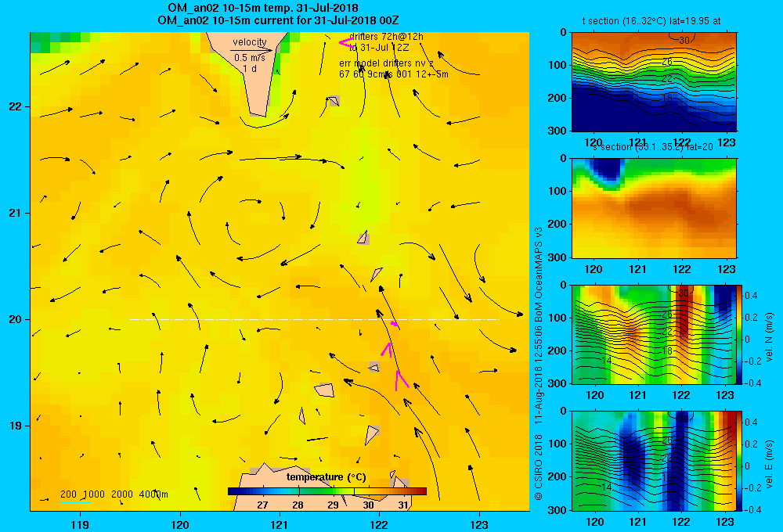
Task: Click the 'vel. N (m/s)' colorbar label
Action: pos(770,336)
